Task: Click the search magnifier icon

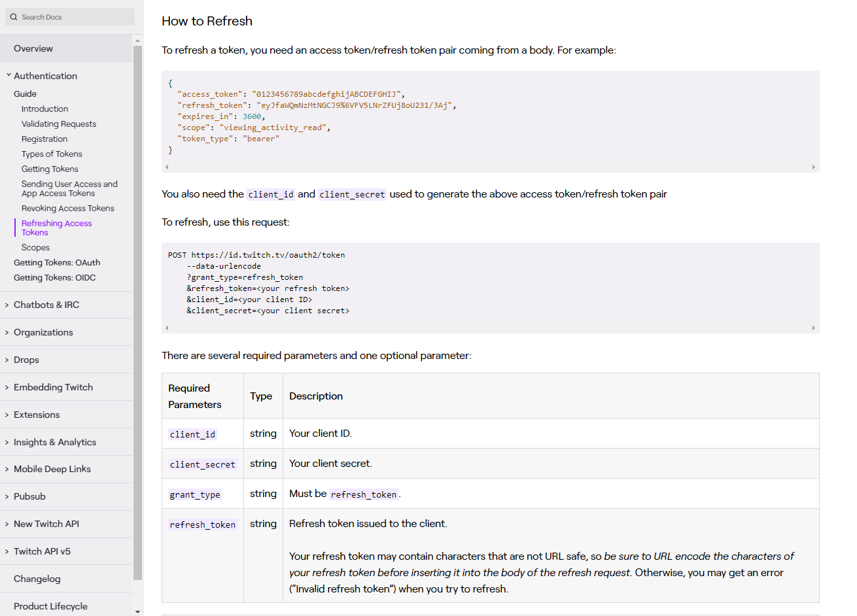Action: [x=14, y=17]
